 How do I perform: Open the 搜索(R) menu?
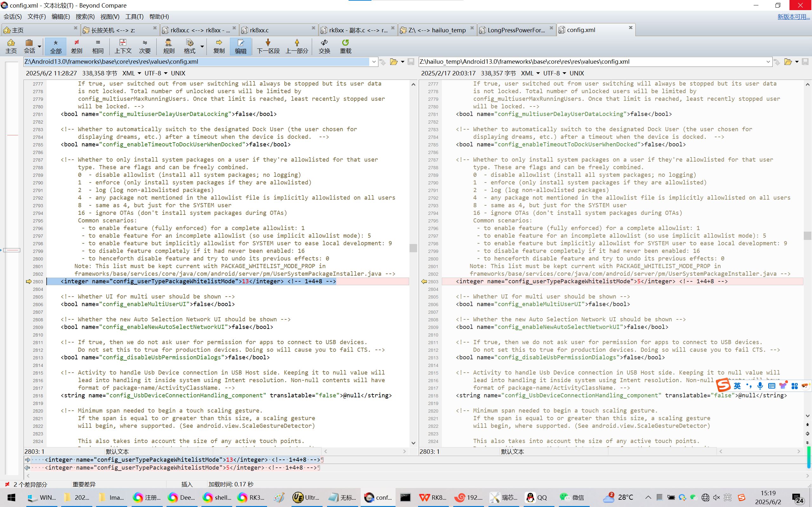point(85,16)
